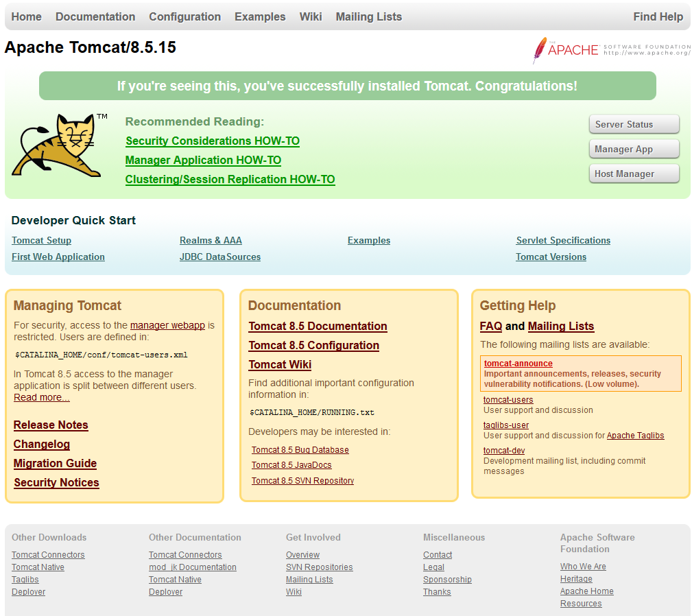Open the Manager App button
Image resolution: width=692 pixels, height=616 pixels.
[x=634, y=149]
